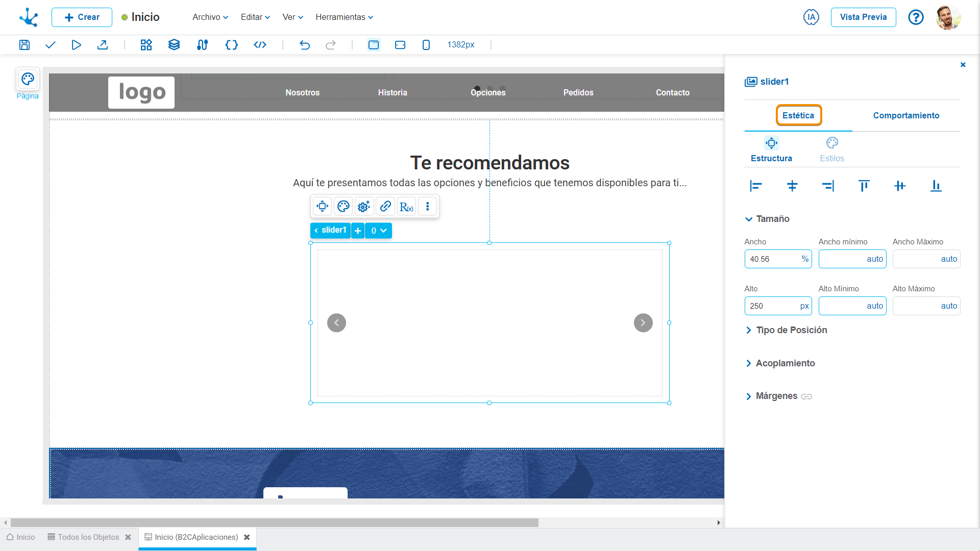Viewport: 980px width, 551px height.
Task: Open three-dot more options in floating toolbar
Action: point(428,207)
